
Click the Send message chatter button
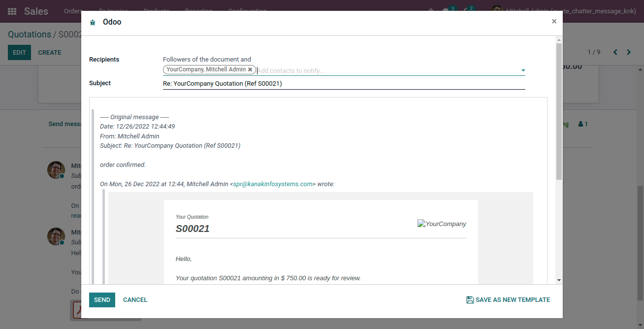(x=64, y=124)
